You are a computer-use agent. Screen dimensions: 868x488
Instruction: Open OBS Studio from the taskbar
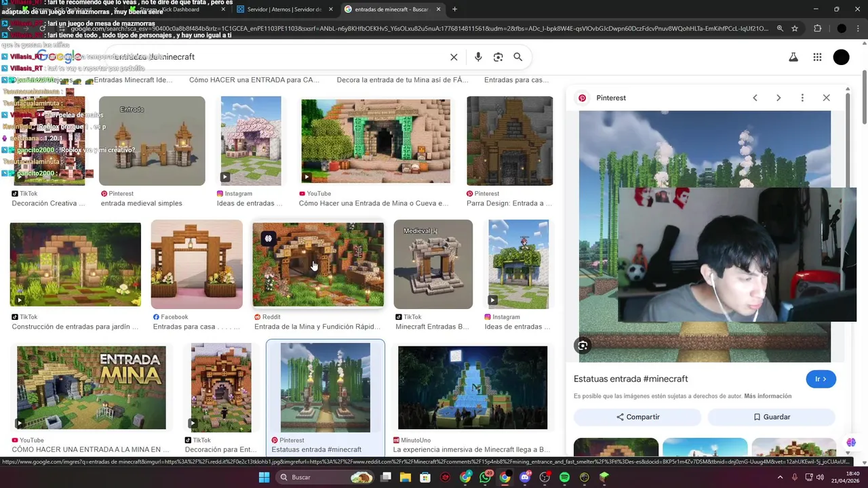pos(545,477)
